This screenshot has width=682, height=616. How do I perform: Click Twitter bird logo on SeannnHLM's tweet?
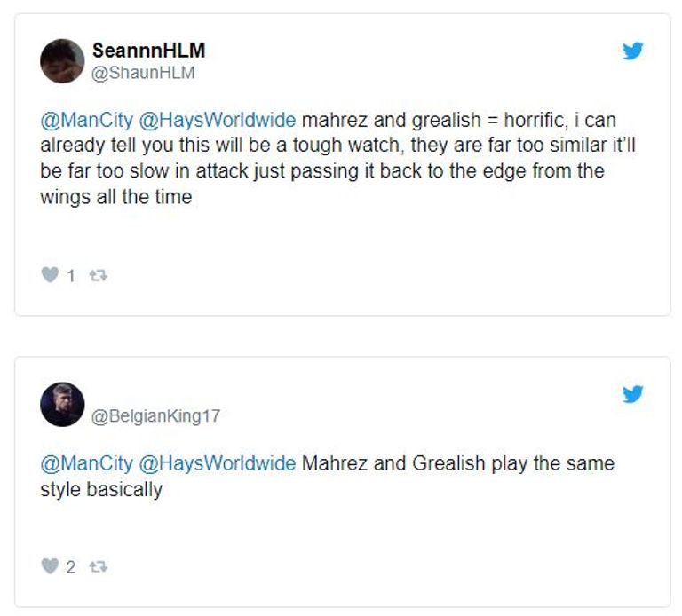pos(633,51)
